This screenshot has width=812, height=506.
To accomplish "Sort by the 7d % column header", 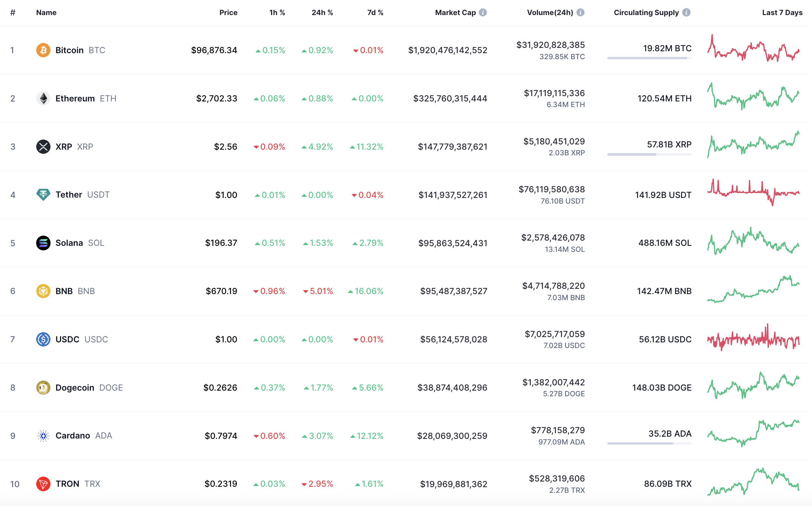I will click(375, 12).
